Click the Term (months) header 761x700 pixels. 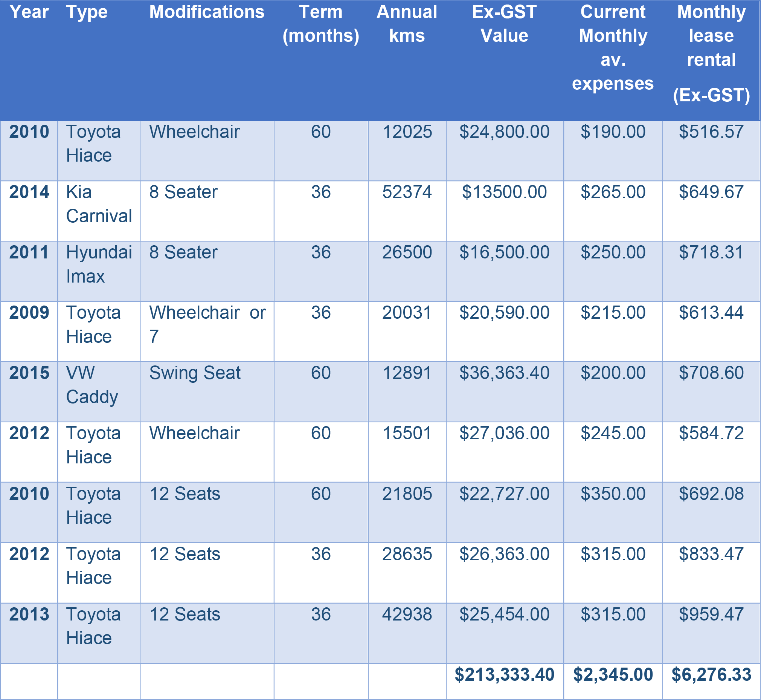(x=321, y=24)
